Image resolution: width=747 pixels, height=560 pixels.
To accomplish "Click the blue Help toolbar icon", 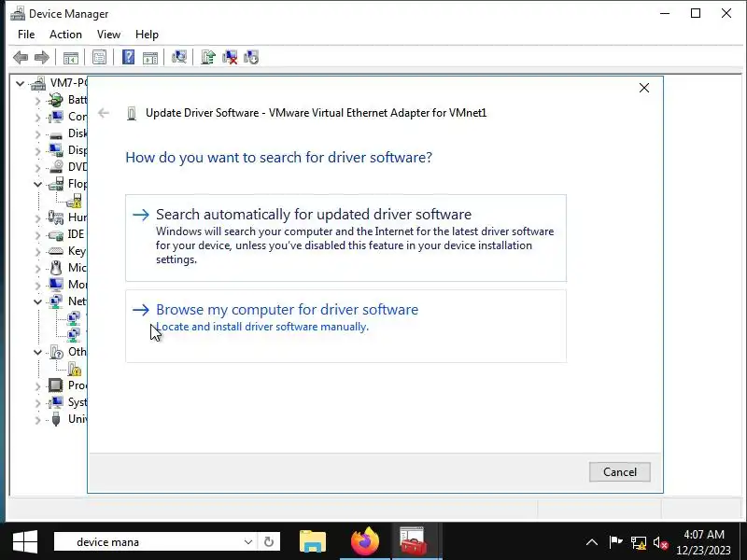I will (x=128, y=58).
